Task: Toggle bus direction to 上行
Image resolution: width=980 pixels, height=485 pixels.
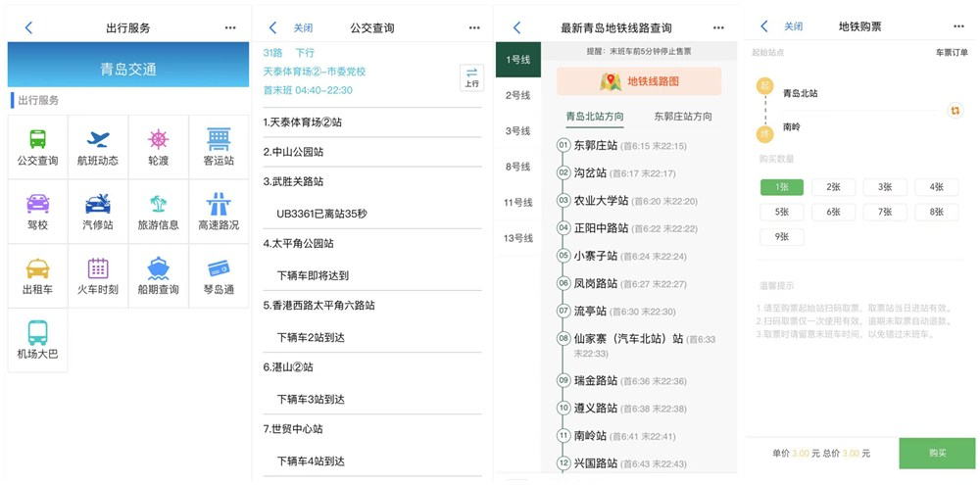Action: click(471, 77)
